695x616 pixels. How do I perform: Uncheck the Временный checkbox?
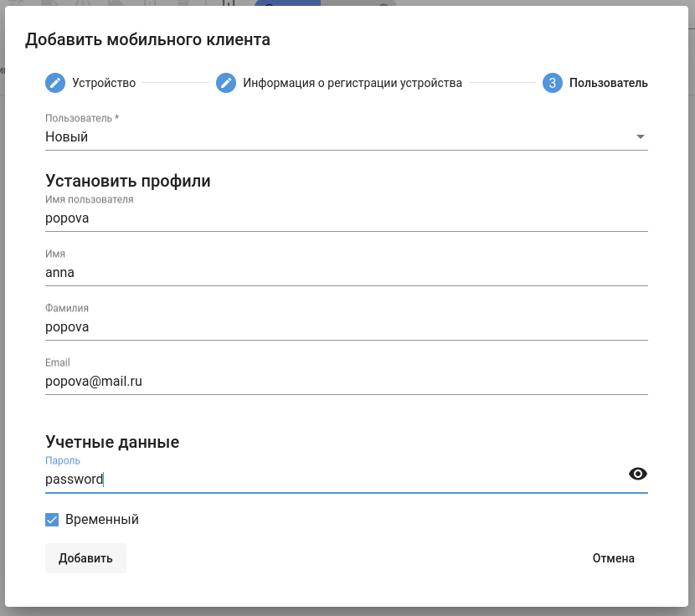tap(53, 520)
